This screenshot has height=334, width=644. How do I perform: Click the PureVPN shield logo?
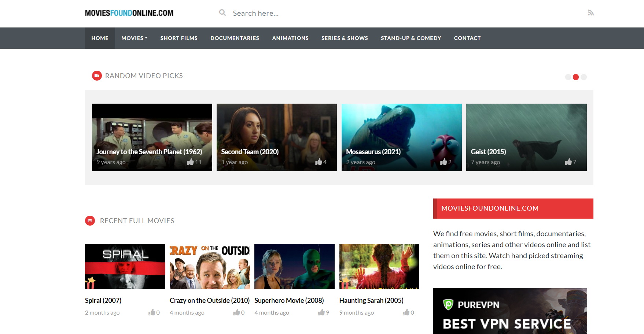click(x=448, y=304)
